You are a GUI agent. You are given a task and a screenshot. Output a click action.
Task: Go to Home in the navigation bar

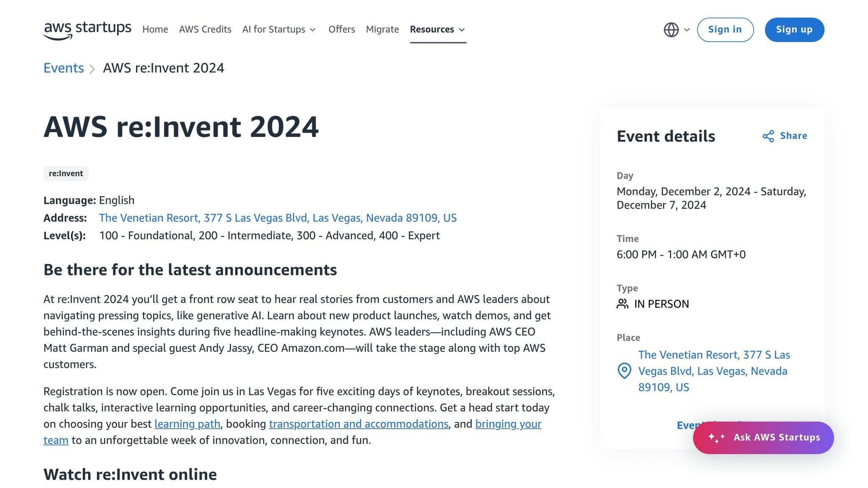coord(155,29)
